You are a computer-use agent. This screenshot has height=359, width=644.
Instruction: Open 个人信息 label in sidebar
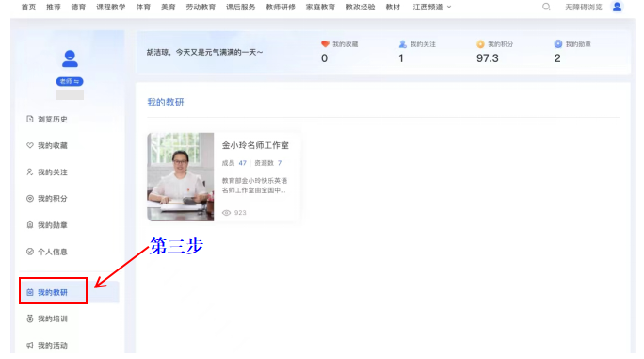53,252
